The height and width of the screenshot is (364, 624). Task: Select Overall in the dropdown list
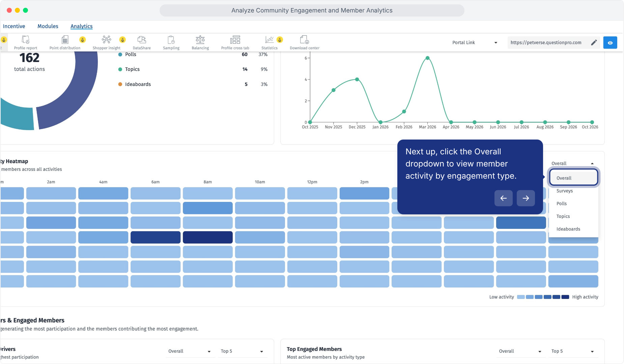[573, 178]
